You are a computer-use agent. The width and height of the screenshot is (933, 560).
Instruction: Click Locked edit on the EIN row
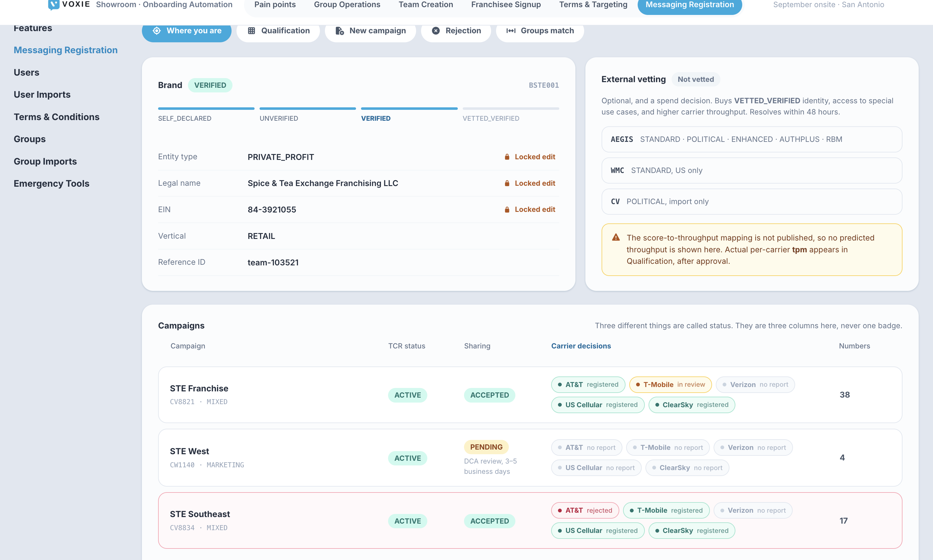click(530, 209)
